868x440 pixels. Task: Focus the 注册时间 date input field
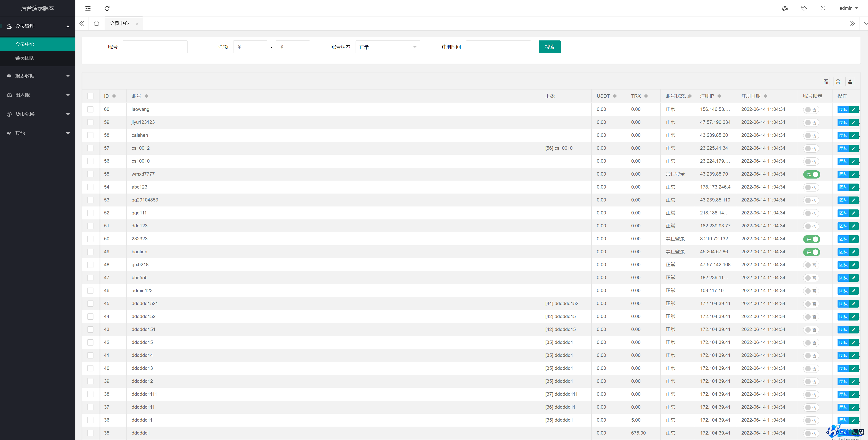[x=498, y=47]
